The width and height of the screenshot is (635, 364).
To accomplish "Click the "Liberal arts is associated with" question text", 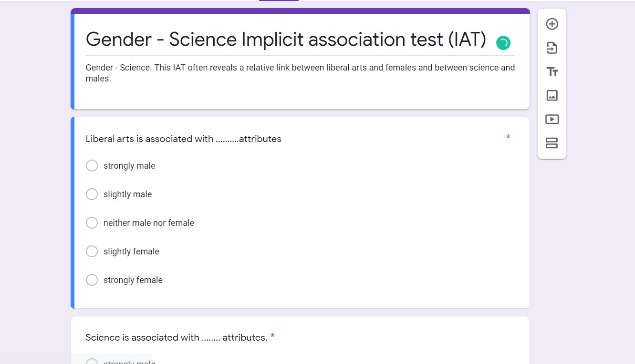I will [184, 139].
